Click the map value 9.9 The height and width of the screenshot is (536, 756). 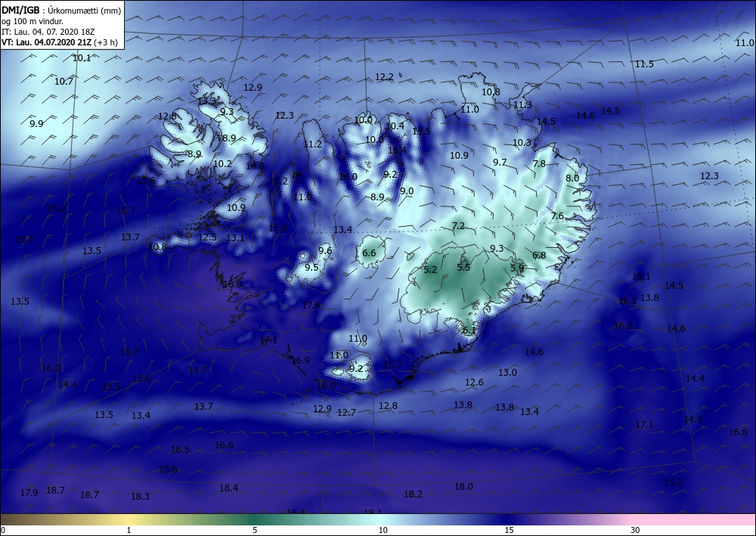click(x=36, y=124)
